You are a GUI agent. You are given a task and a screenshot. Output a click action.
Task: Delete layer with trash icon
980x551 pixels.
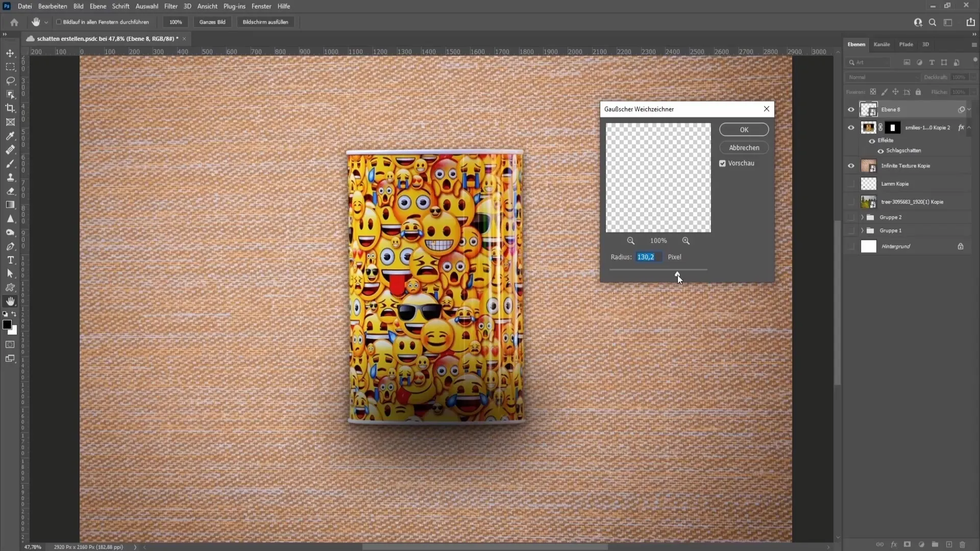[x=963, y=544]
